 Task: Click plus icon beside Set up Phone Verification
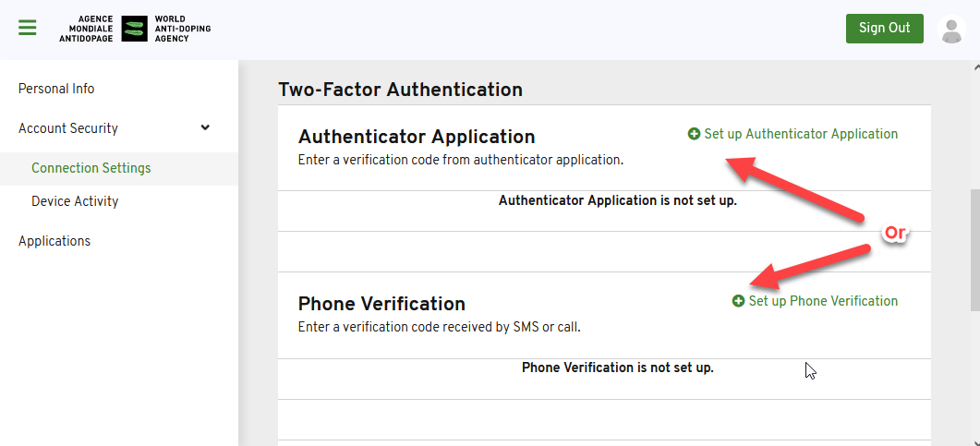click(738, 301)
